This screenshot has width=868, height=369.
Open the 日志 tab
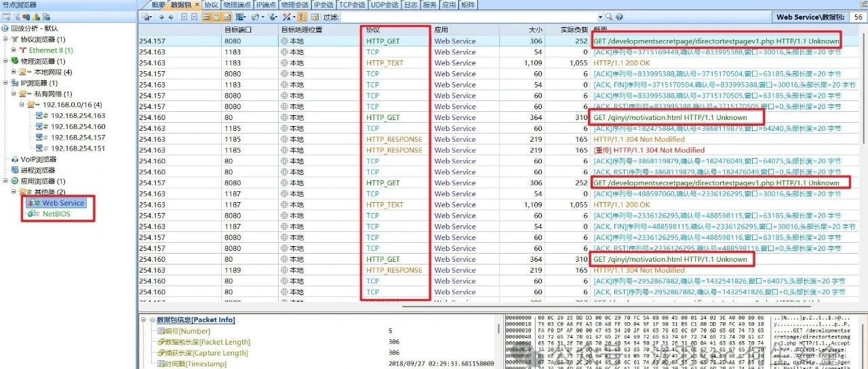410,5
